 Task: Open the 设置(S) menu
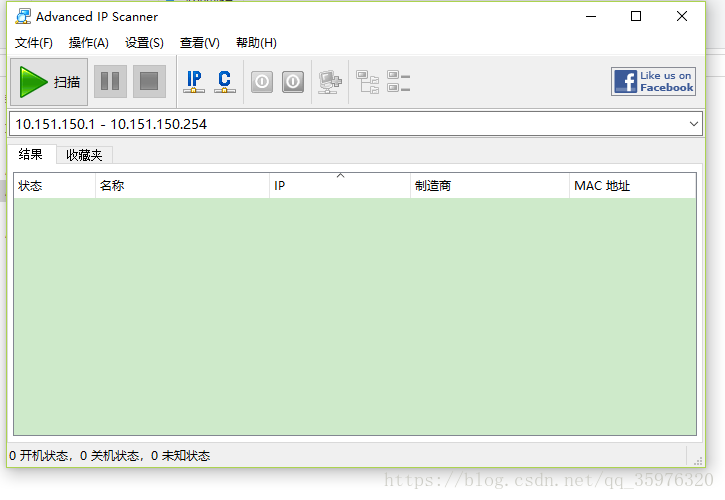click(144, 43)
